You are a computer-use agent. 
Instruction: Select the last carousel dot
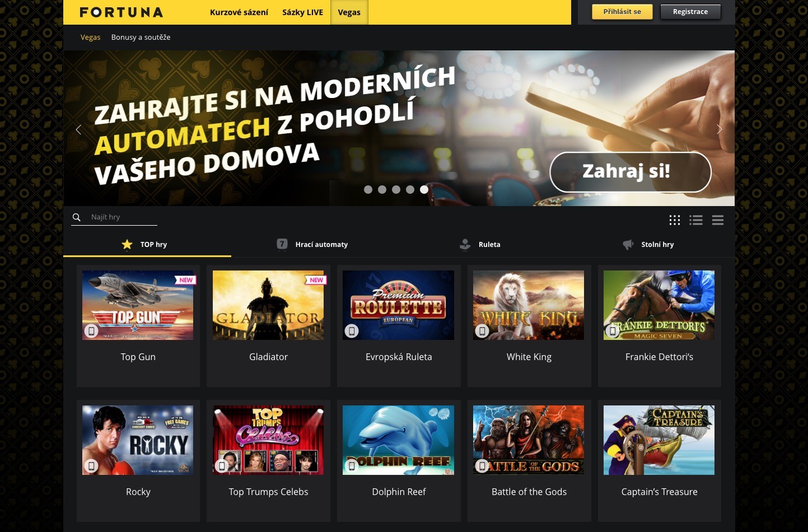[x=424, y=189]
